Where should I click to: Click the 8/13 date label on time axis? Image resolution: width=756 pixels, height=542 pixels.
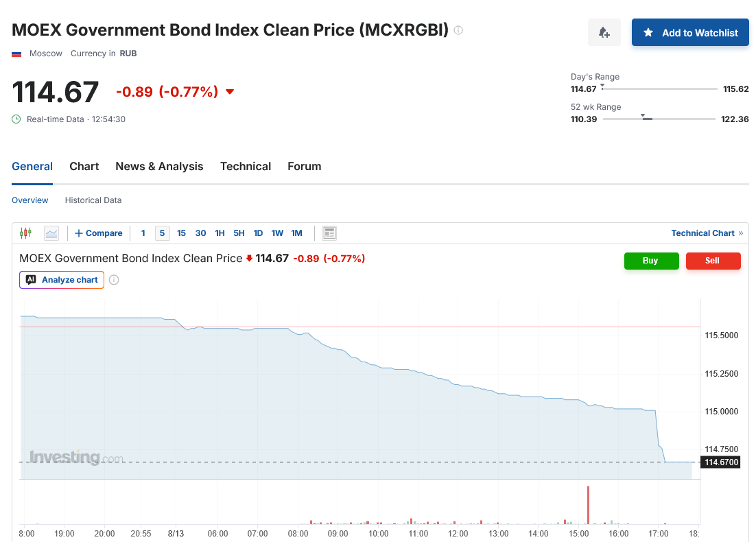click(x=176, y=534)
